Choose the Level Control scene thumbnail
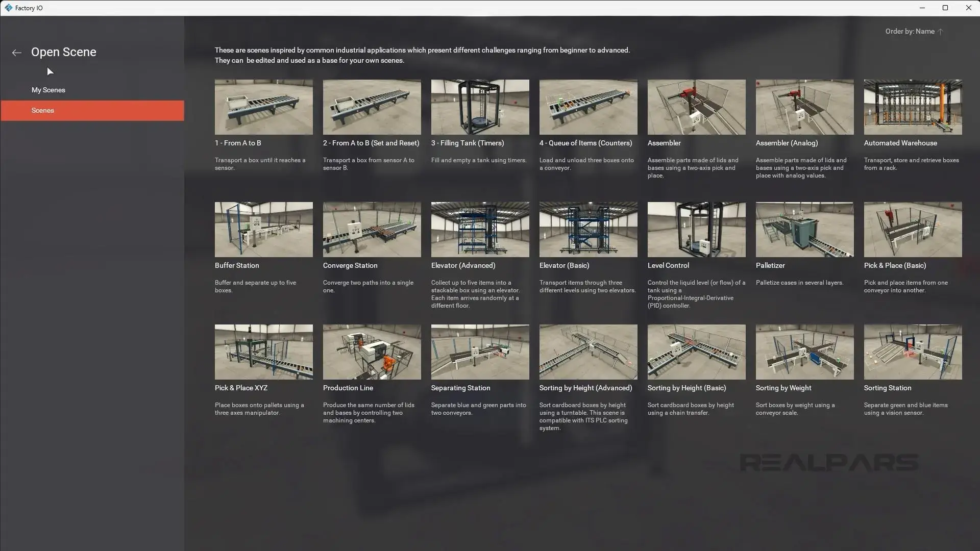Image resolution: width=980 pixels, height=551 pixels. click(x=696, y=229)
